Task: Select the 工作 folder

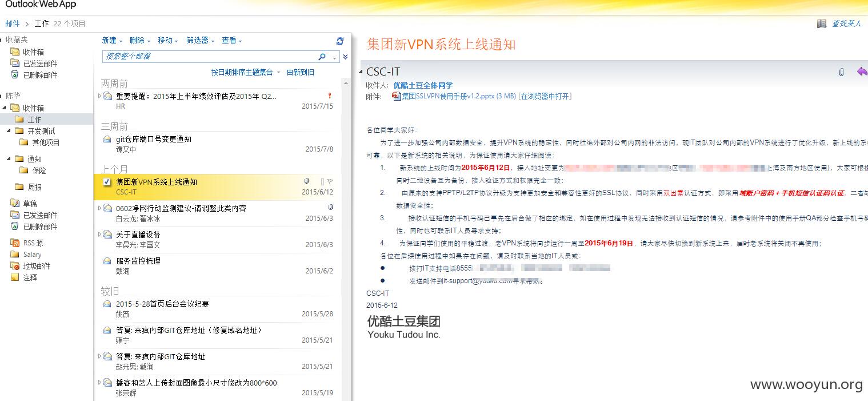Action: pyautogui.click(x=46, y=120)
